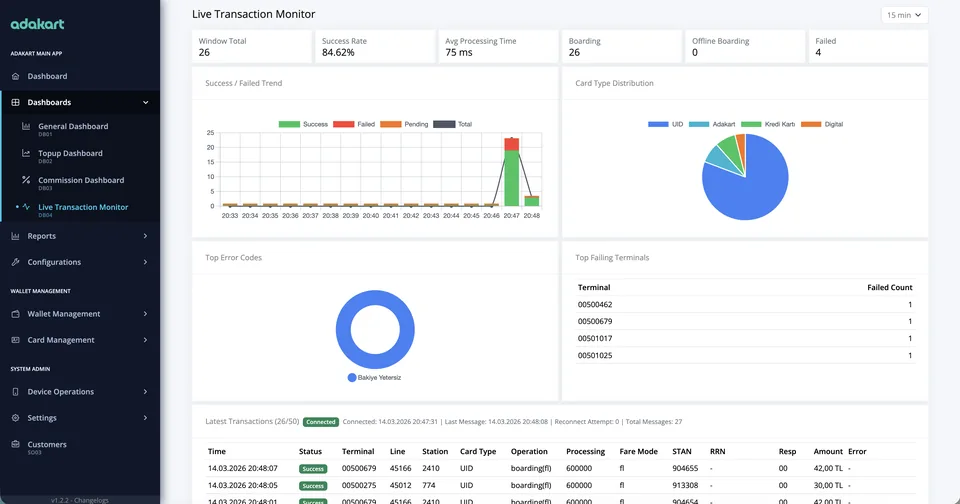Toggle Adakart in card type legend

[712, 124]
